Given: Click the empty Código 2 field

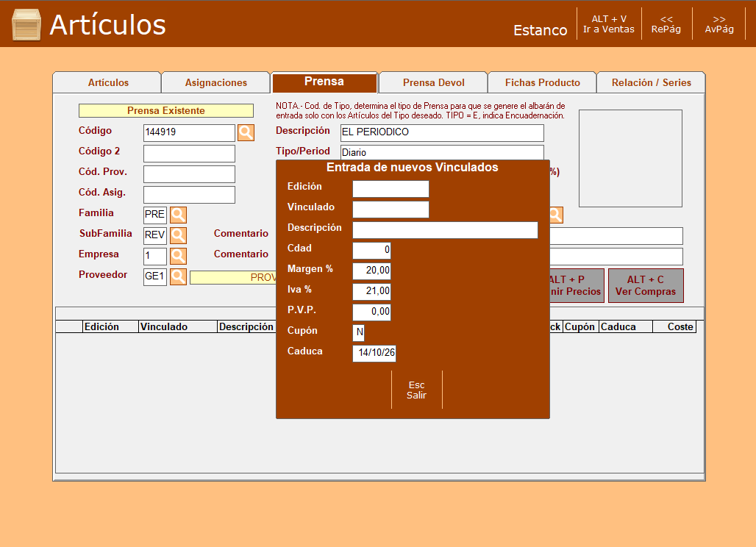Looking at the screenshot, I should 189,154.
